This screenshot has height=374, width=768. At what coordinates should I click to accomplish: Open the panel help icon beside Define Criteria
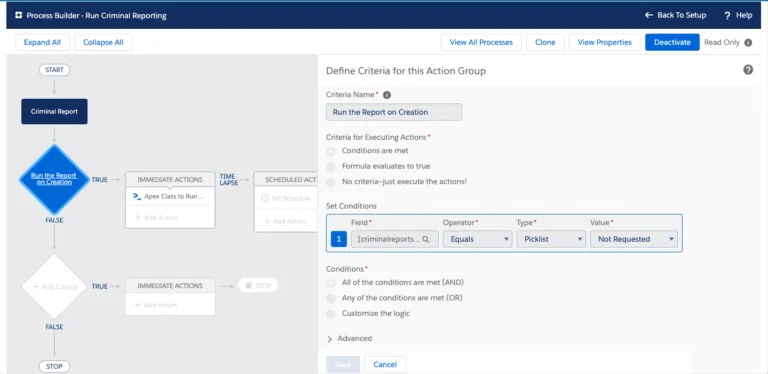[748, 70]
